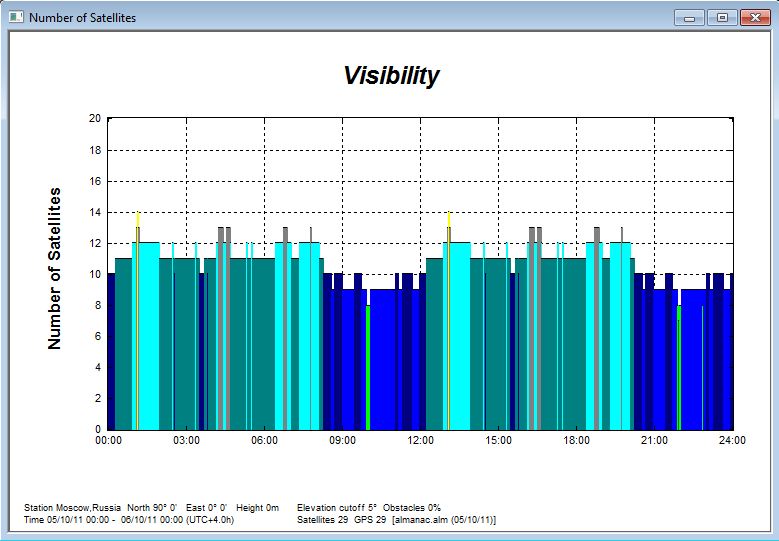
Task: Minimize the Number of Satellites window
Action: tap(689, 17)
